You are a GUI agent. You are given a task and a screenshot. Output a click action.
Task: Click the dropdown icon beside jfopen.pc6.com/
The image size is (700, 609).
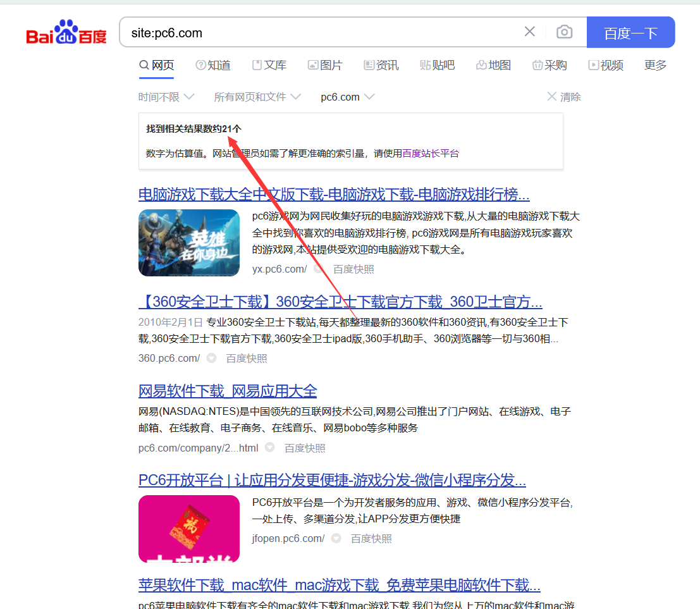(336, 538)
